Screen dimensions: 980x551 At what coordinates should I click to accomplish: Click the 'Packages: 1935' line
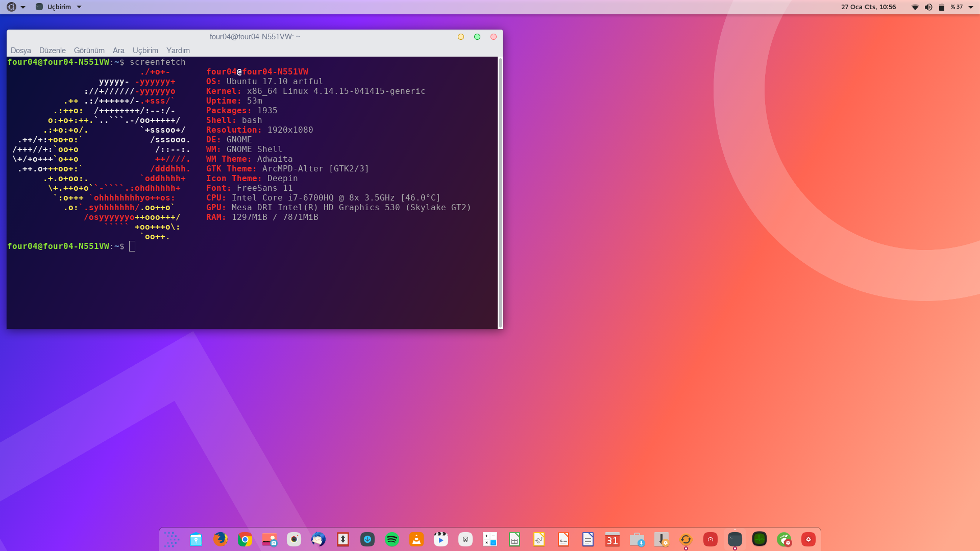coord(242,111)
